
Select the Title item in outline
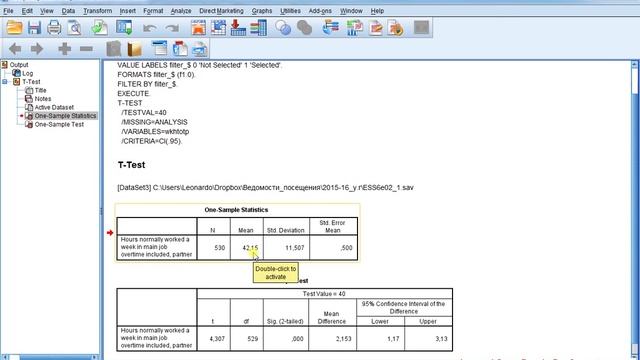(x=40, y=91)
